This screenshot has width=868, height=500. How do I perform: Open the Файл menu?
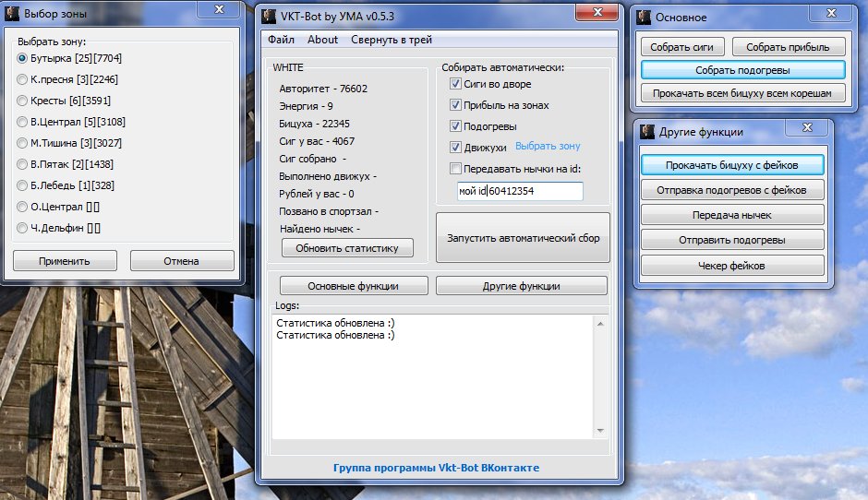282,40
